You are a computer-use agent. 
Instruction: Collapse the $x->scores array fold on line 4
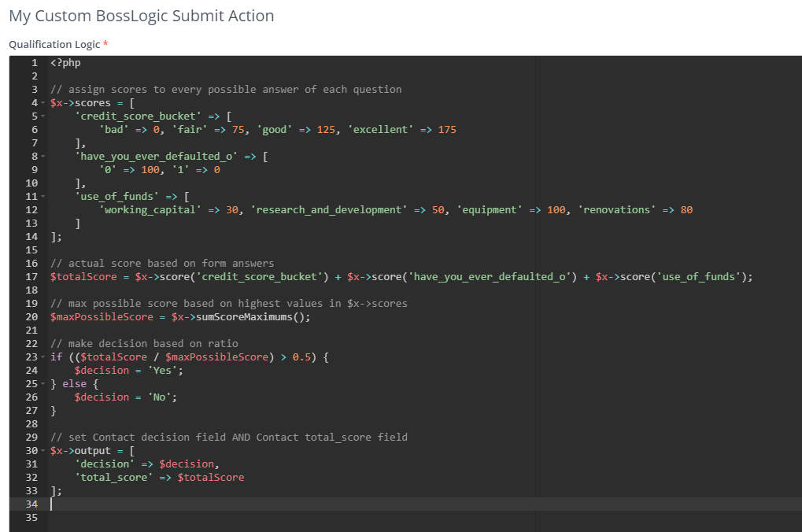coord(43,103)
